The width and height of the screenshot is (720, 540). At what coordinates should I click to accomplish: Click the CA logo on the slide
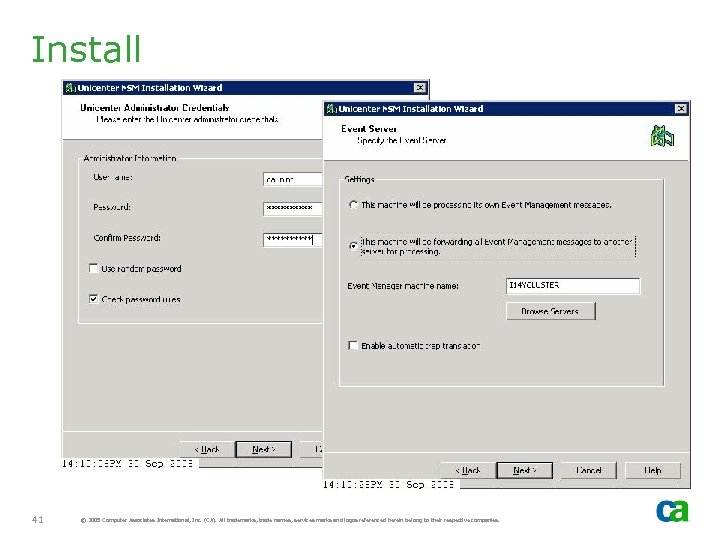(x=672, y=511)
